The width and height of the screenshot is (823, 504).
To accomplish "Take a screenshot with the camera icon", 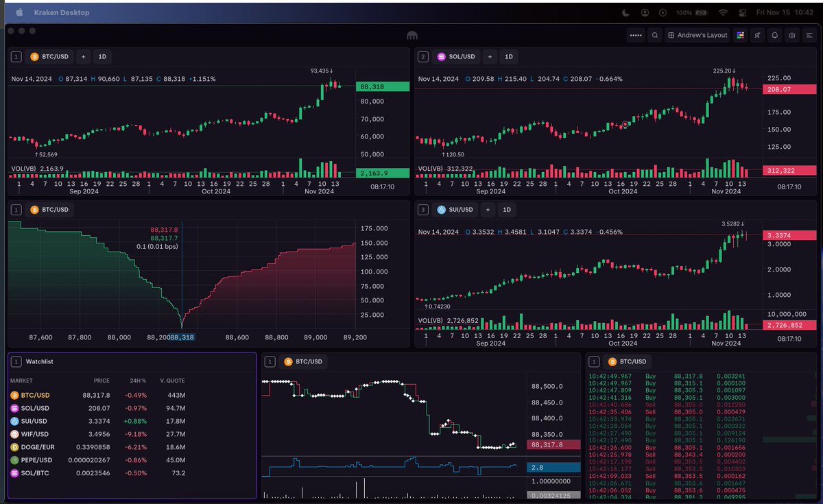I will (x=792, y=35).
